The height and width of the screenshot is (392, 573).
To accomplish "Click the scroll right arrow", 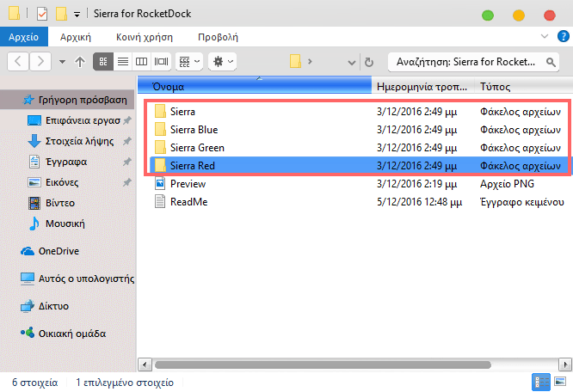I will point(565,364).
